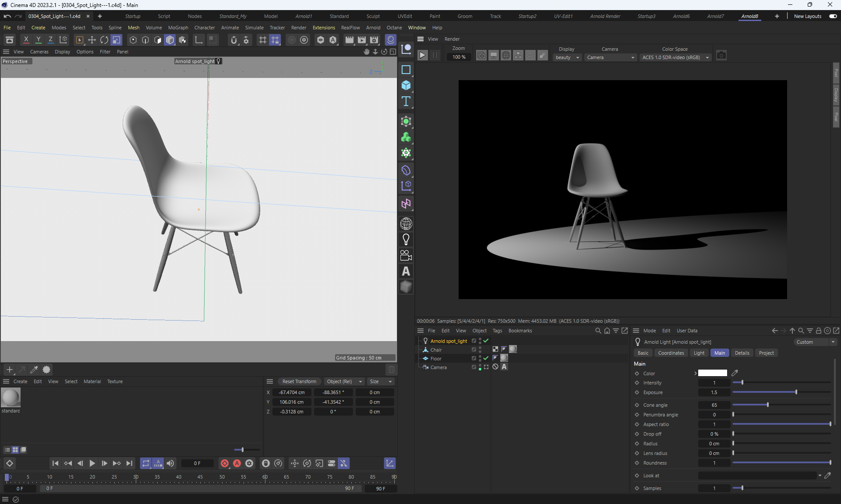This screenshot has height=504, width=841.
Task: Open the Object (Rel) coordinate dropdown
Action: [344, 381]
